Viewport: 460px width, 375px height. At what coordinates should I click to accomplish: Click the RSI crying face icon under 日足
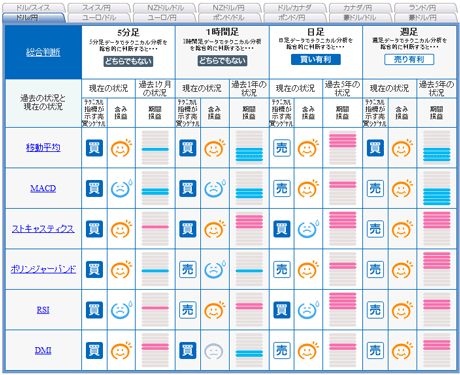click(308, 310)
